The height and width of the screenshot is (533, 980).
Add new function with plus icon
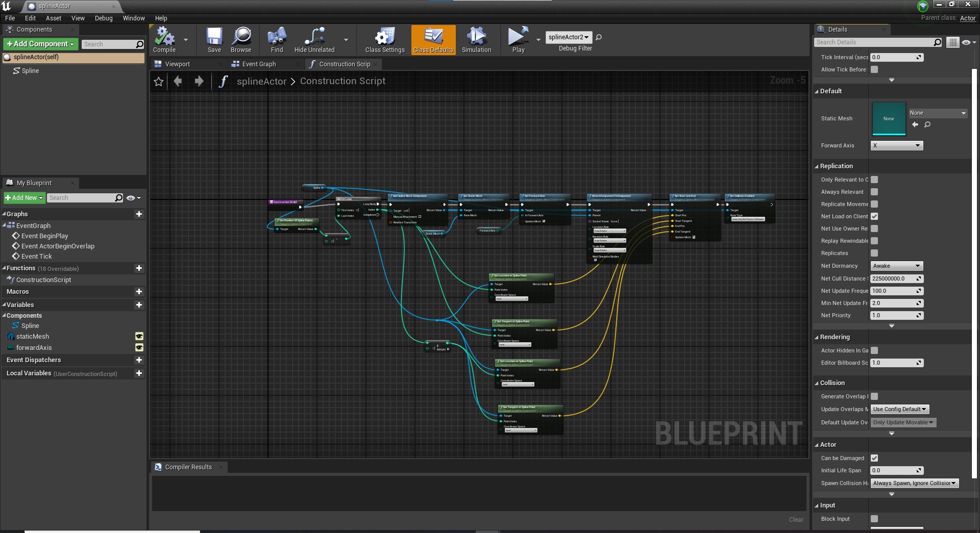[139, 268]
